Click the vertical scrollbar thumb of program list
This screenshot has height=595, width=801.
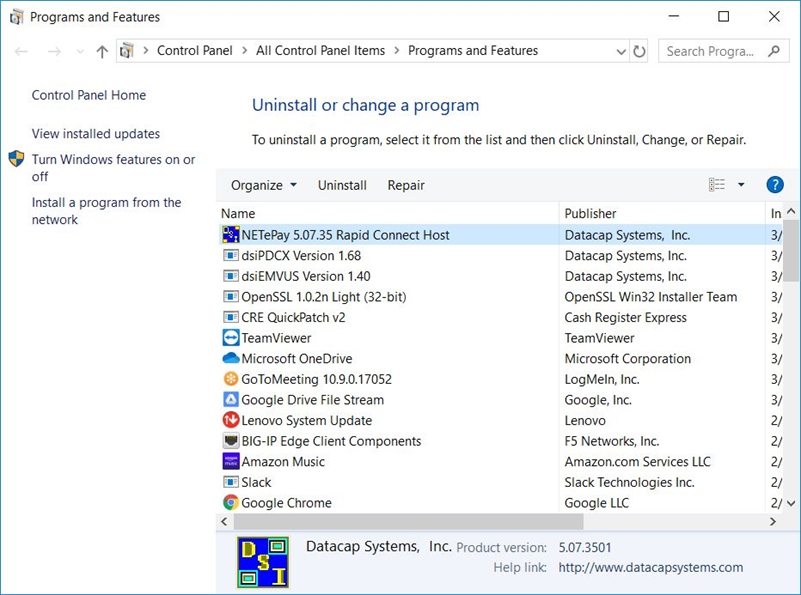(791, 250)
